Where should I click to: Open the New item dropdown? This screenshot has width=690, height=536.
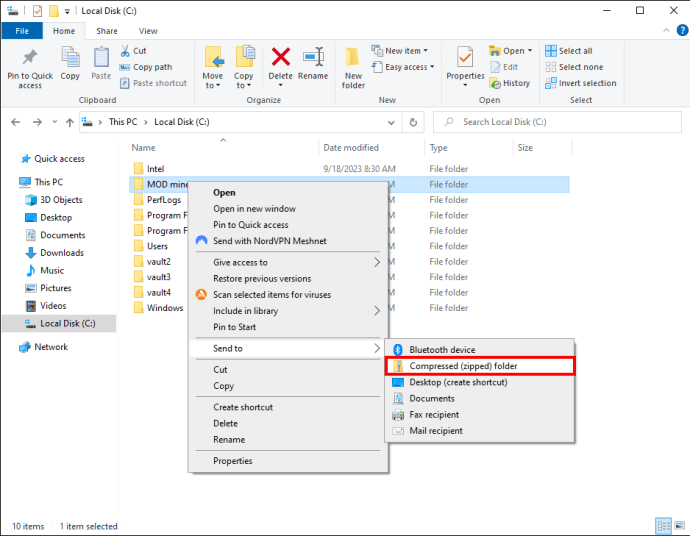[400, 51]
